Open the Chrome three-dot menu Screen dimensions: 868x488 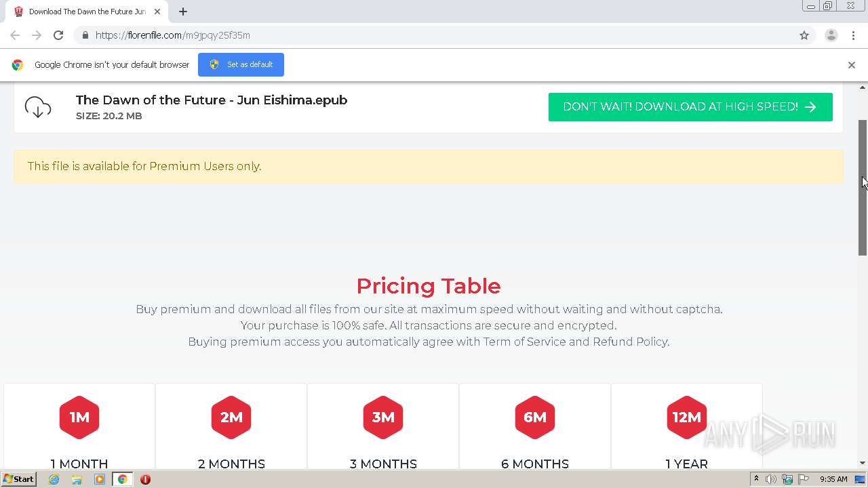(x=853, y=35)
